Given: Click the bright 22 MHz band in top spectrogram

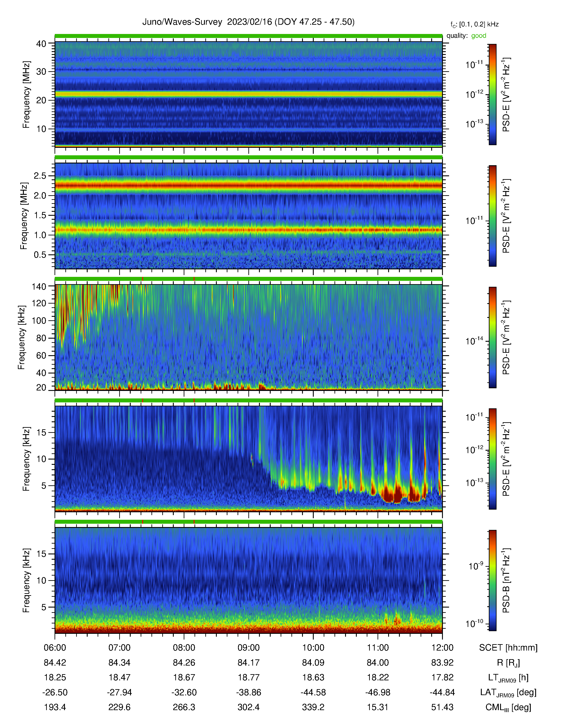Looking at the screenshot, I should point(248,94).
